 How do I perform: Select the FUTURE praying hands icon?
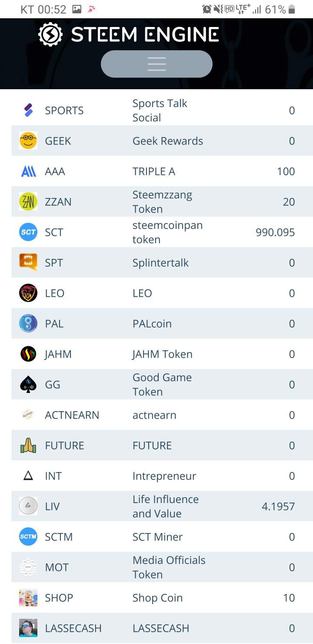(28, 445)
